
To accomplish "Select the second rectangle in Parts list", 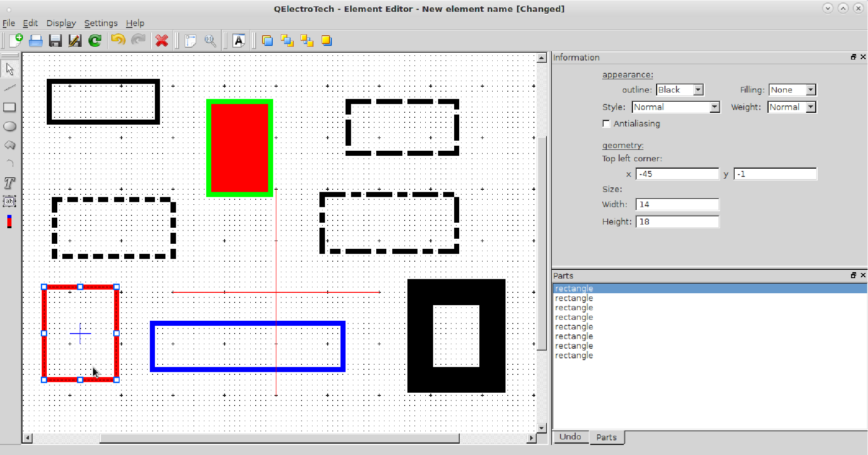I will (x=574, y=298).
